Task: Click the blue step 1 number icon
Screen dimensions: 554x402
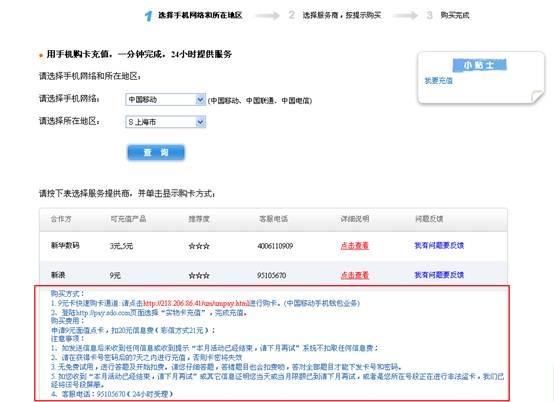Action: pos(148,16)
